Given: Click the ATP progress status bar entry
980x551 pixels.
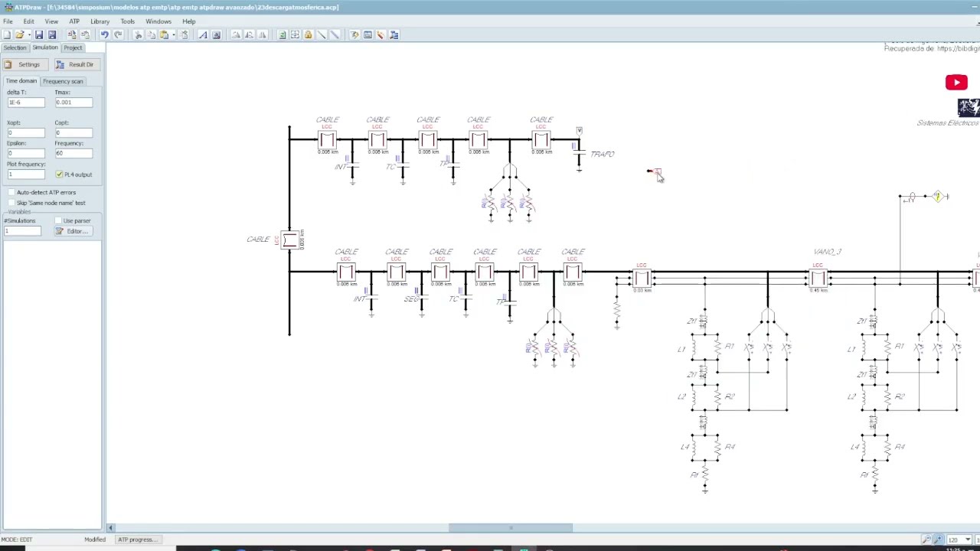Looking at the screenshot, I should (138, 540).
